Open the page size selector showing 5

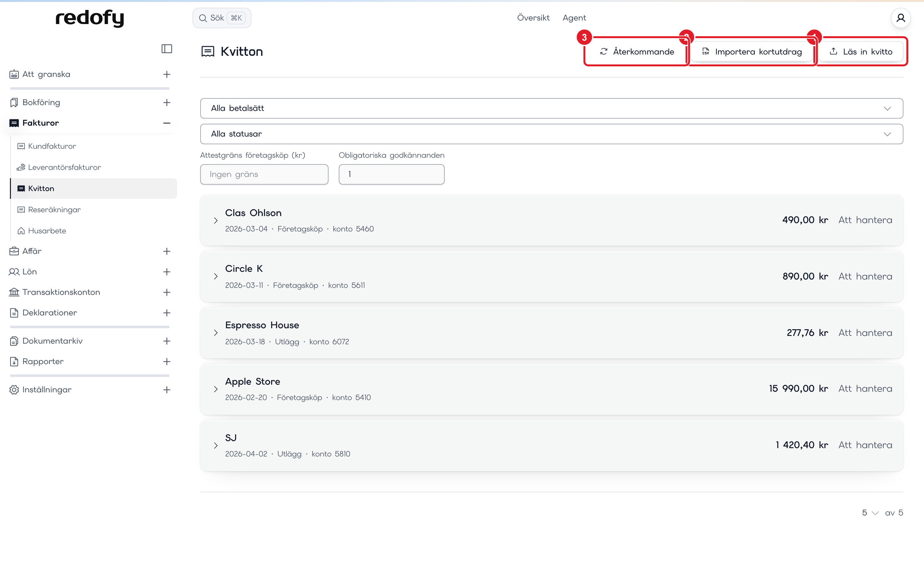tap(870, 513)
